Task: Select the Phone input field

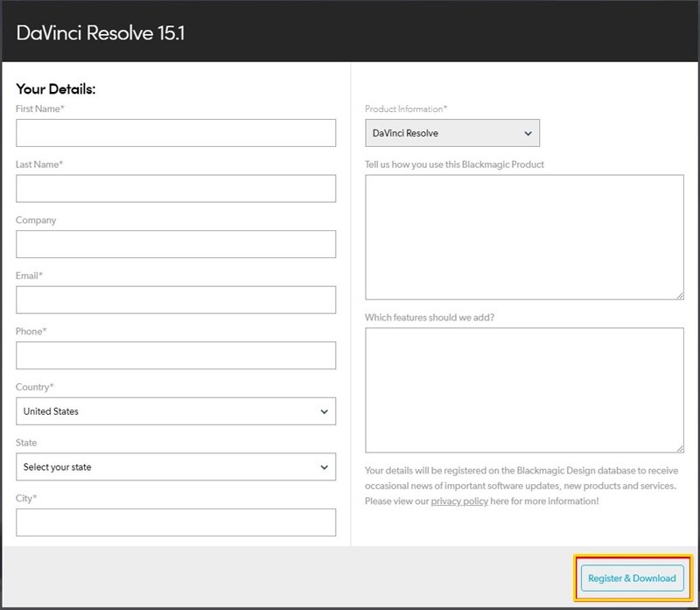Action: (176, 355)
